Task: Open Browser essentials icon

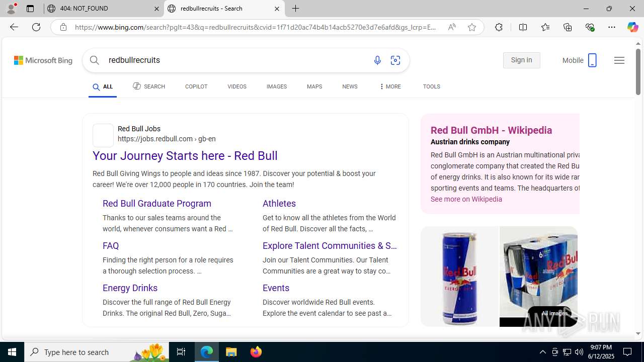Action: tap(590, 27)
